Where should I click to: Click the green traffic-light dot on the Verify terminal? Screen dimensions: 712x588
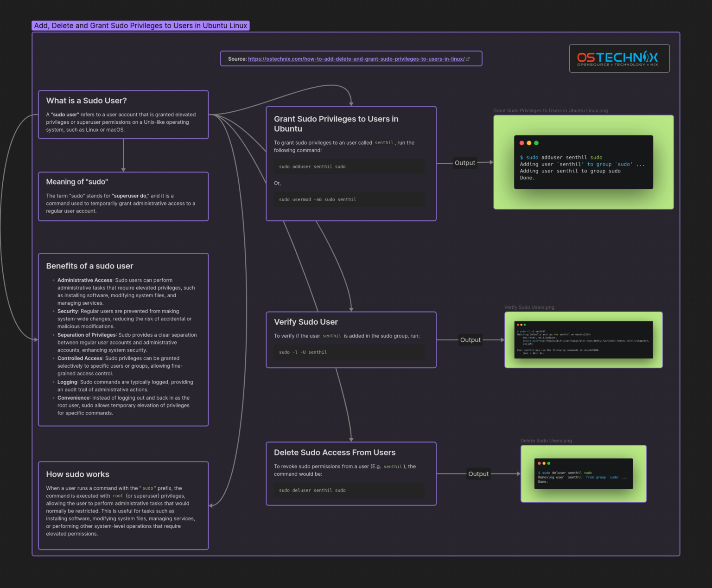point(524,325)
